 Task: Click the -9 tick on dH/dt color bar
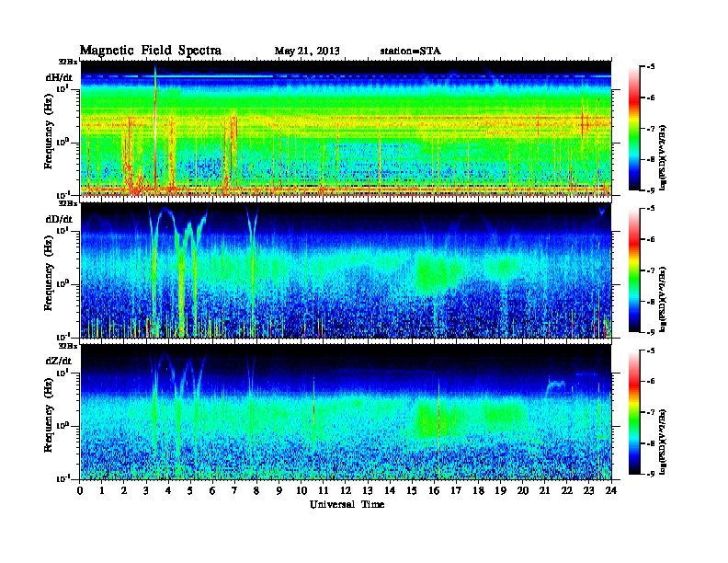650,190
